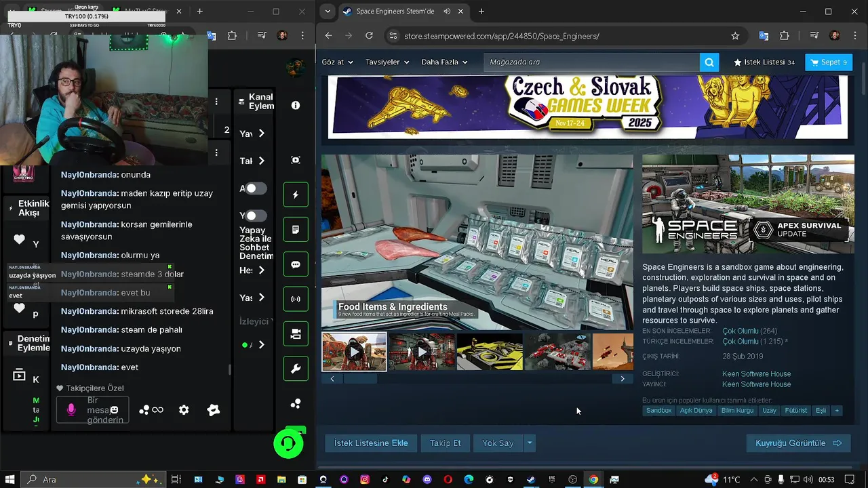
Task: Click the lightning bolt quick actions icon
Action: 296,195
